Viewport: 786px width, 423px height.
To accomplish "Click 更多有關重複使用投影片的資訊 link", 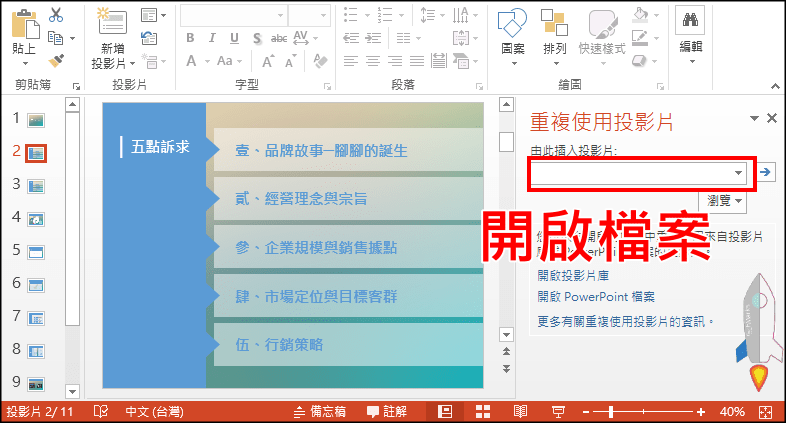I will coord(625,321).
